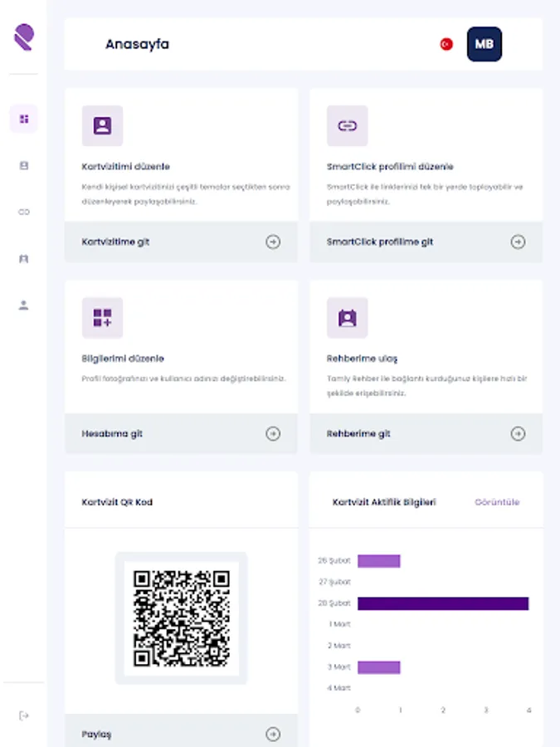
Task: Open the contacts directory sidebar icon
Action: [x=24, y=259]
